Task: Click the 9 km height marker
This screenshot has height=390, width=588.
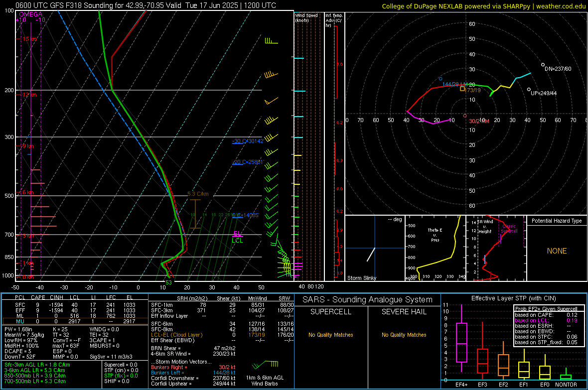Action: (x=28, y=146)
